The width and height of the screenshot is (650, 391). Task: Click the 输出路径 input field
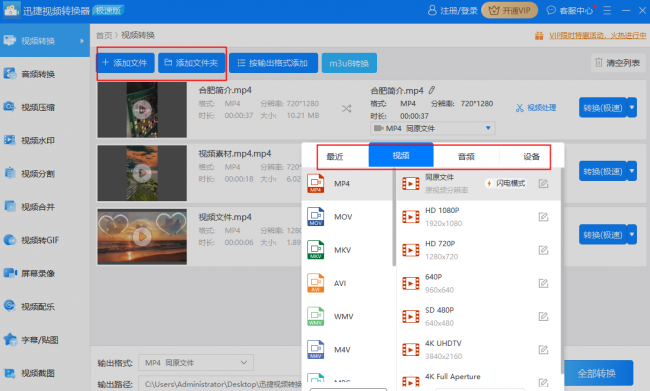coord(220,384)
